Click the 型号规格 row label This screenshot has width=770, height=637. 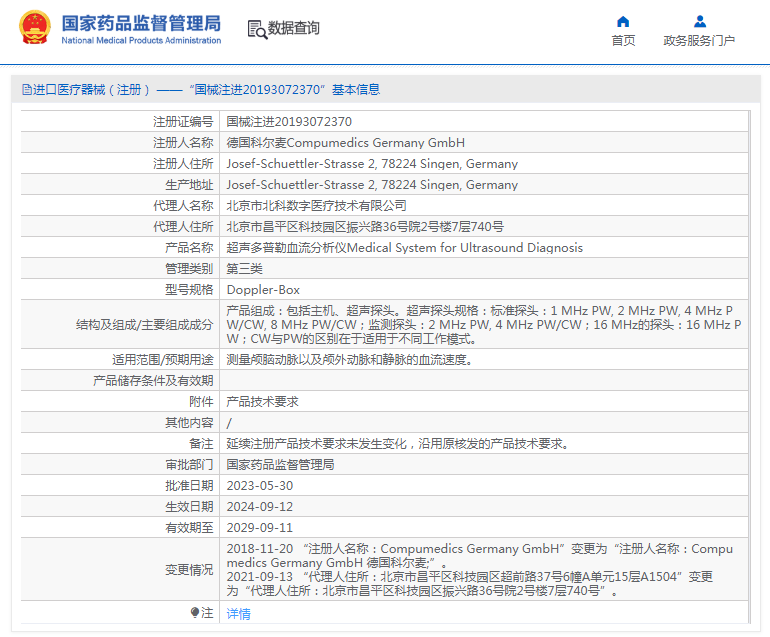point(189,290)
